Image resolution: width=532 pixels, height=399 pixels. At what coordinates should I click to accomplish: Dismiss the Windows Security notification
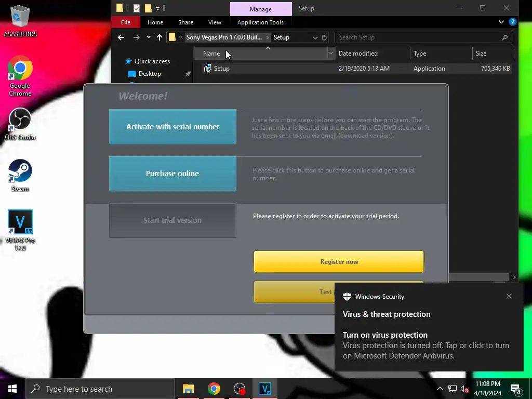click(509, 296)
